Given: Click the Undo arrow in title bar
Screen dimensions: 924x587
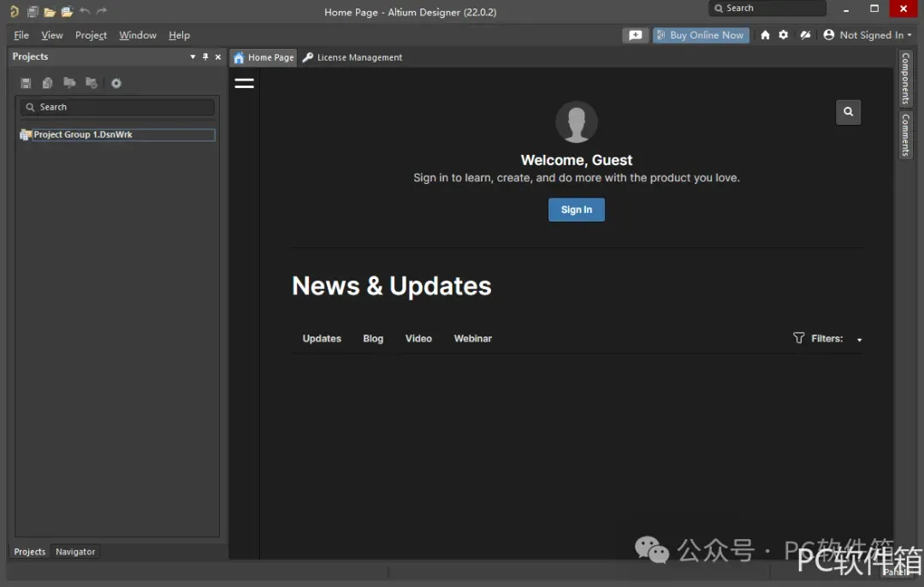Looking at the screenshot, I should 84,10.
